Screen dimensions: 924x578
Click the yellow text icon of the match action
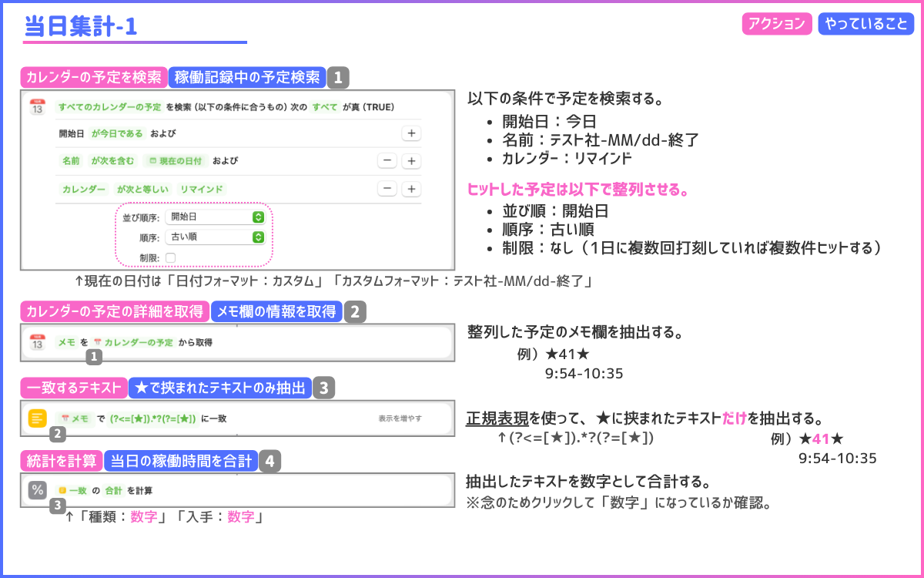pos(38,418)
